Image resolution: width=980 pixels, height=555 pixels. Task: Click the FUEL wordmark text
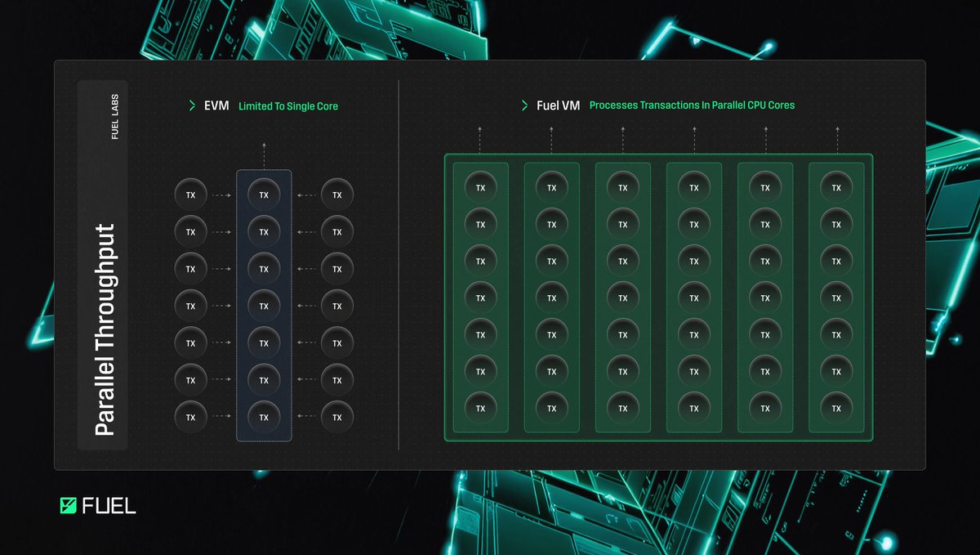click(109, 506)
